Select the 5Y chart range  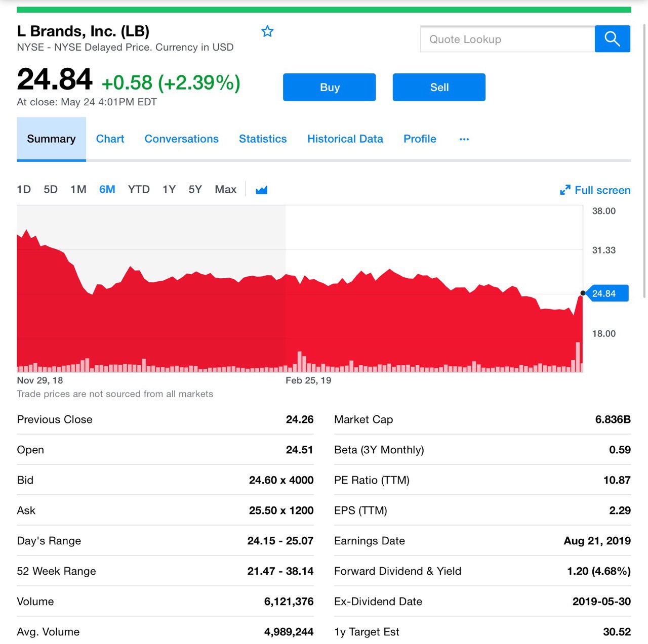[195, 190]
